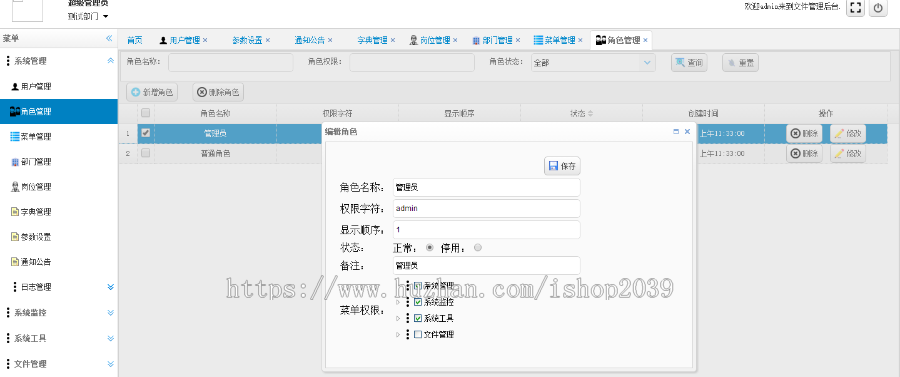
Task: Expand 文件管理 node triangle in dialog tree
Action: coord(398,334)
